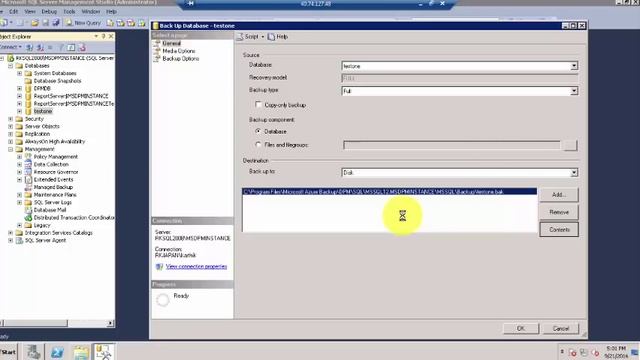Click the Help icon in Back Up Database dialog
This screenshot has width=640, height=360.
(271, 37)
